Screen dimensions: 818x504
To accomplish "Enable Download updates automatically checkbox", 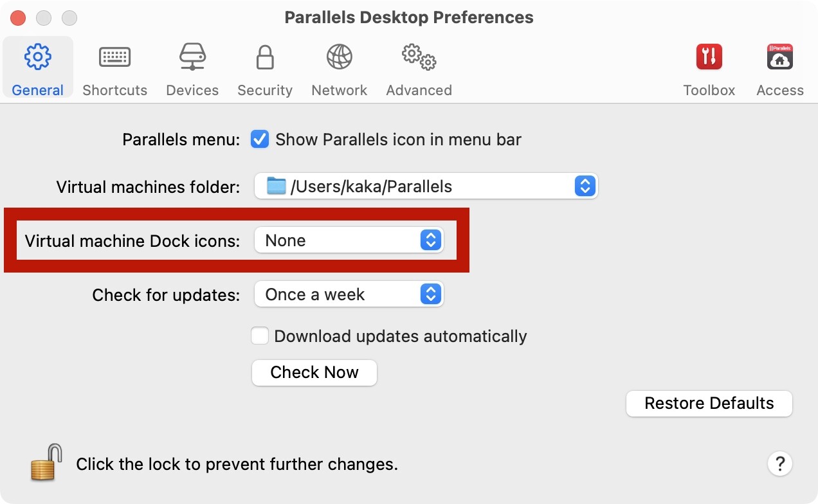I will click(260, 336).
